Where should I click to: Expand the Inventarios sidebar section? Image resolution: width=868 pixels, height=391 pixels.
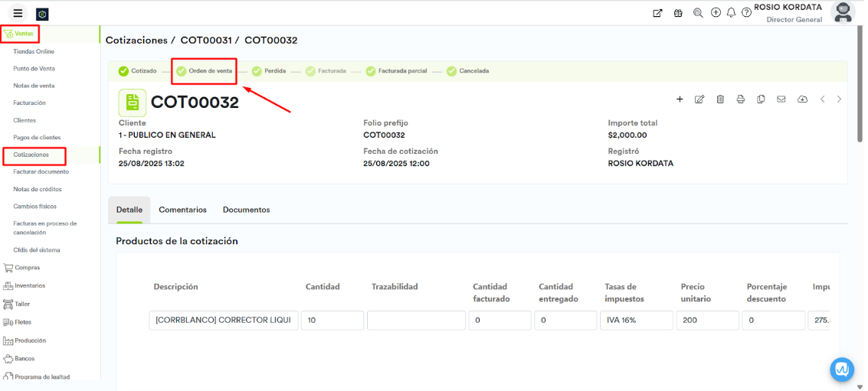(29, 285)
